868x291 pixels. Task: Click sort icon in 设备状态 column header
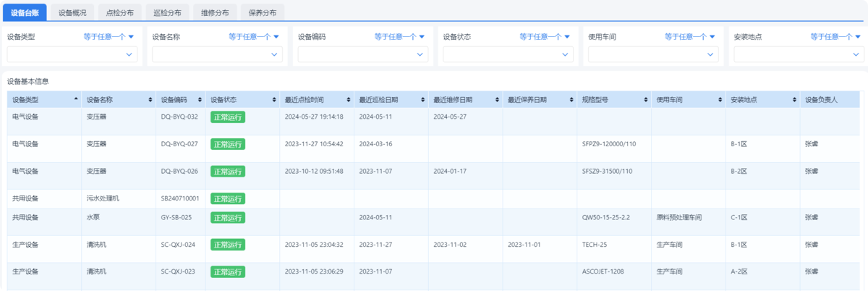274,99
